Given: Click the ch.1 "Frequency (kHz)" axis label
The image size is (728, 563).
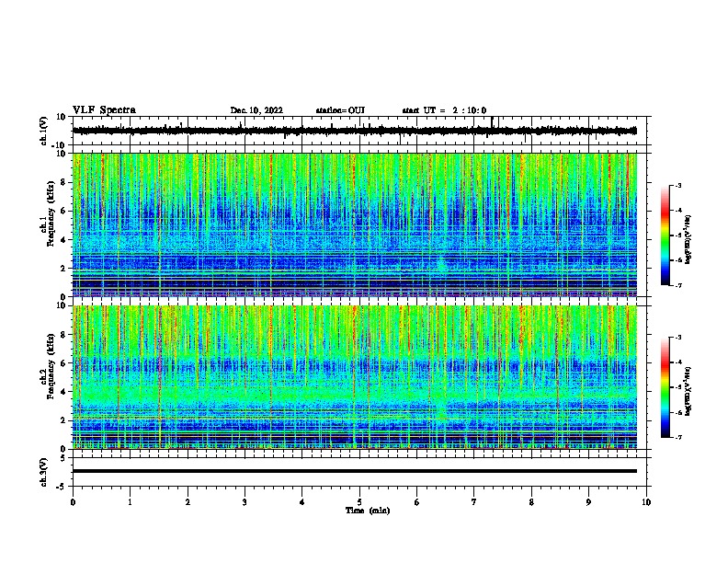Looking at the screenshot, I should pos(51,213).
